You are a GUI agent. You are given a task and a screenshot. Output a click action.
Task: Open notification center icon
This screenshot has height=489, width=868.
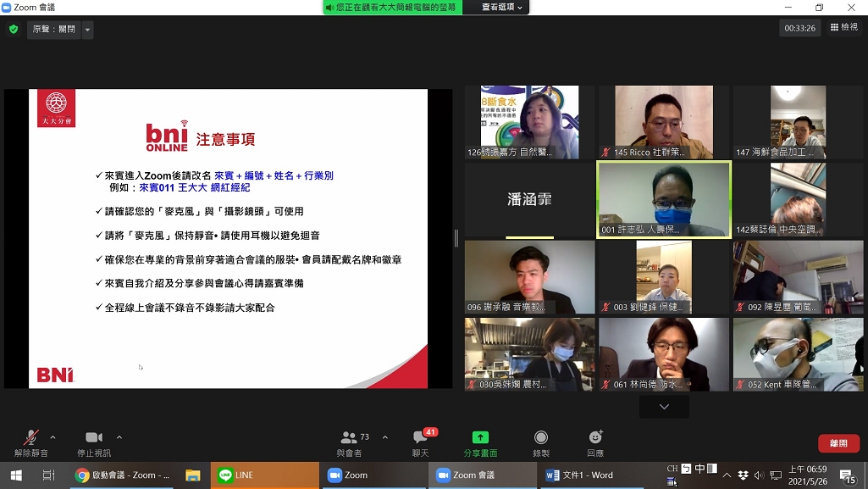pyautogui.click(x=848, y=475)
